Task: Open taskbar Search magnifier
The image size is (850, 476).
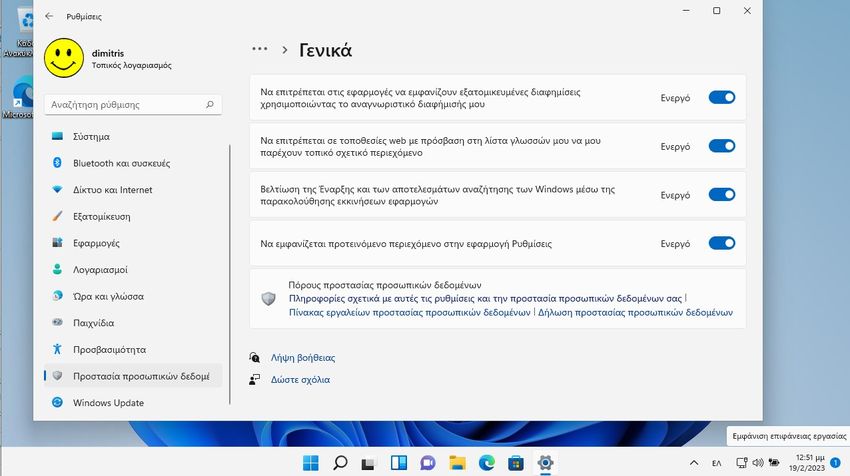Action: pos(340,462)
